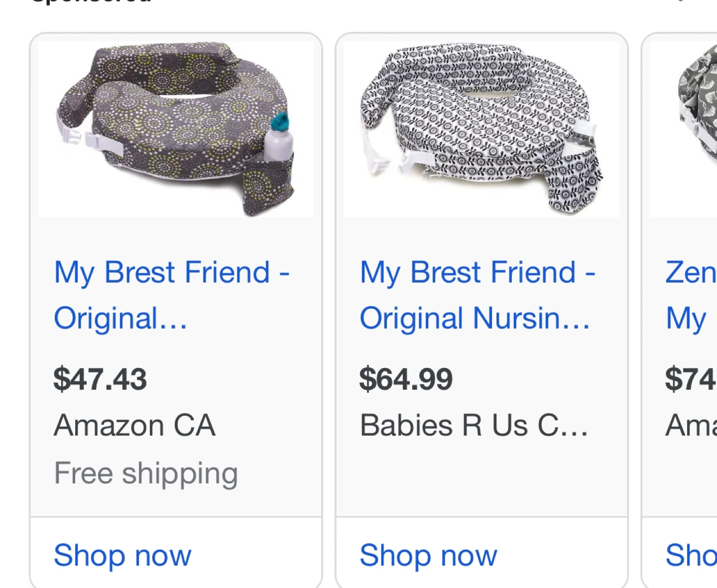Screen dimensions: 717x588
Task: Click the teal-capped bottle in the pillow photo
Action: 278,137
